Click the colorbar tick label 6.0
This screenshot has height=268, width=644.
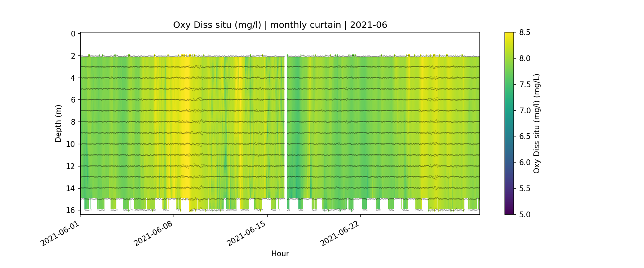click(525, 163)
